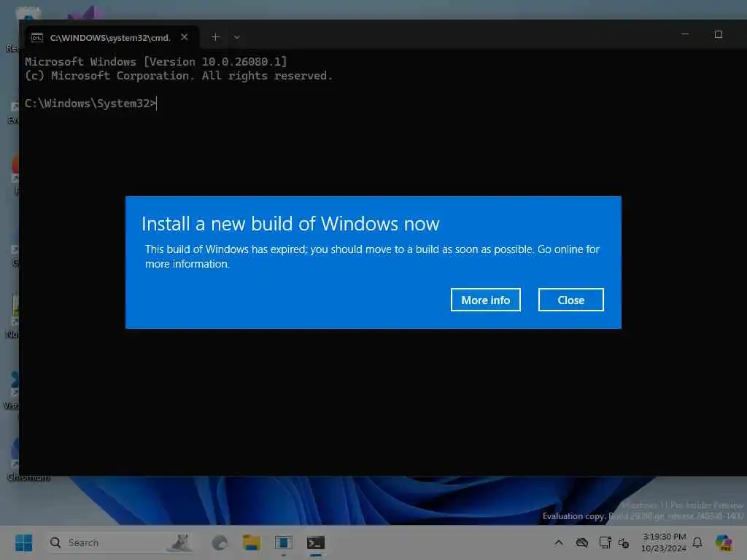Image resolution: width=747 pixels, height=560 pixels.
Task: Open the Terminal icon in the taskbar
Action: click(x=315, y=542)
